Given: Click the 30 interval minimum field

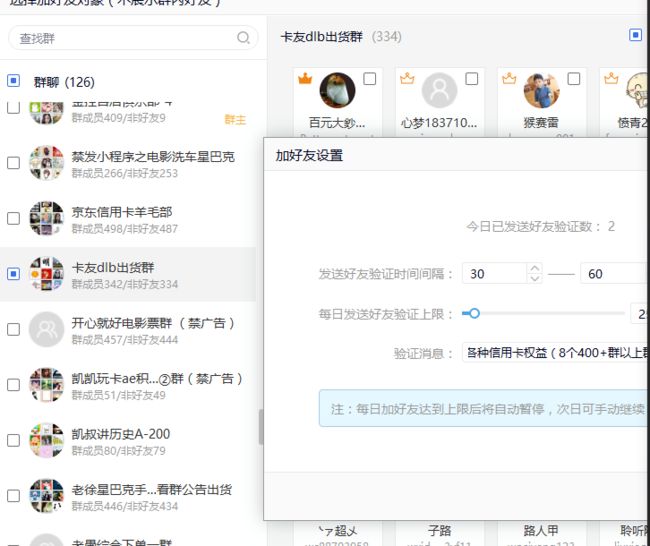Looking at the screenshot, I should tap(495, 274).
